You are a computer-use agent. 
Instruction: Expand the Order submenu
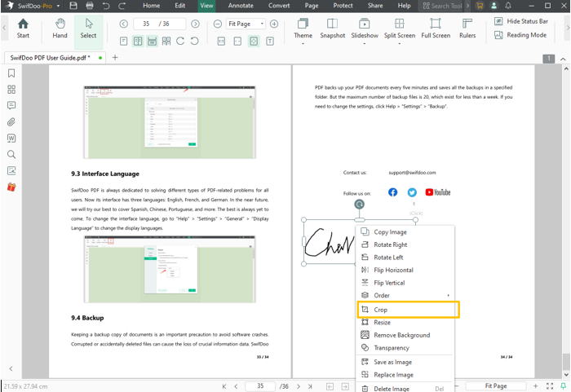pyautogui.click(x=405, y=295)
